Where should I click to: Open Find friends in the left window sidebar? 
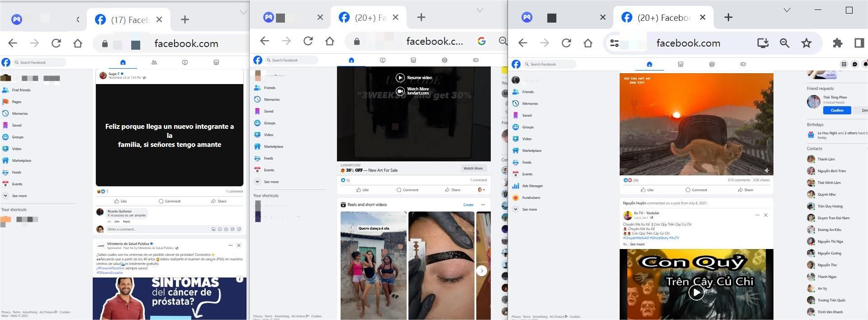tap(21, 90)
